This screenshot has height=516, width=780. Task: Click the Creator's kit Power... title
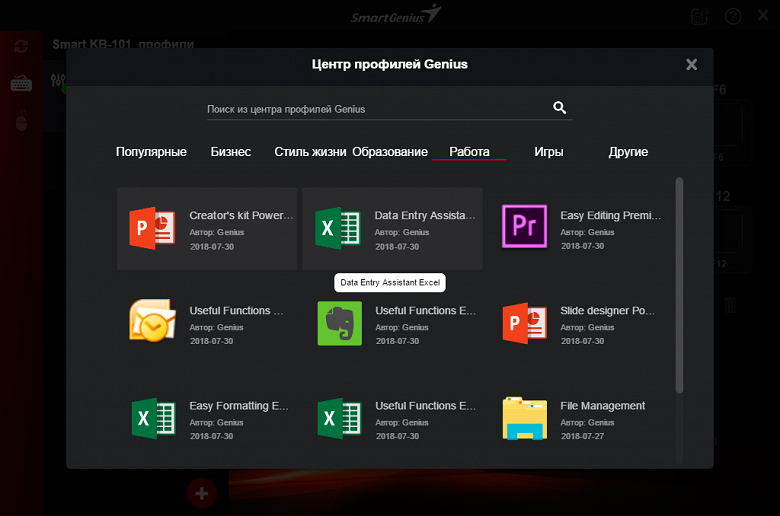pos(241,215)
